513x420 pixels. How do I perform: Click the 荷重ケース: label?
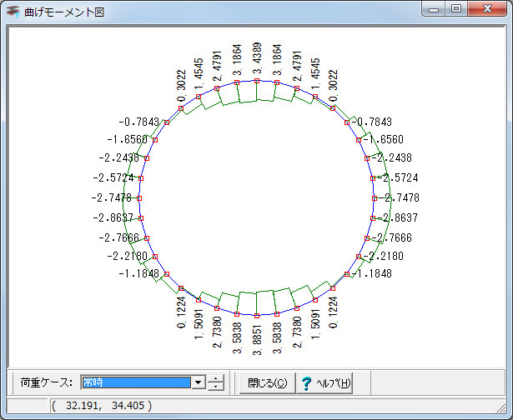click(47, 382)
